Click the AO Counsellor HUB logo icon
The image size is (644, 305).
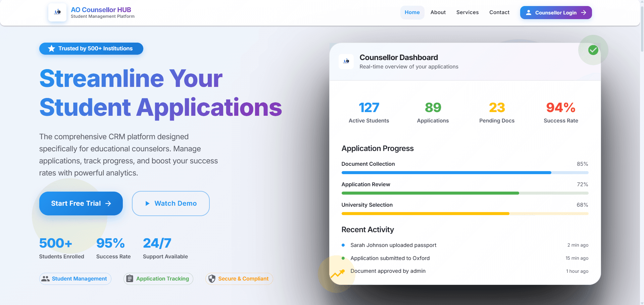[x=57, y=12]
